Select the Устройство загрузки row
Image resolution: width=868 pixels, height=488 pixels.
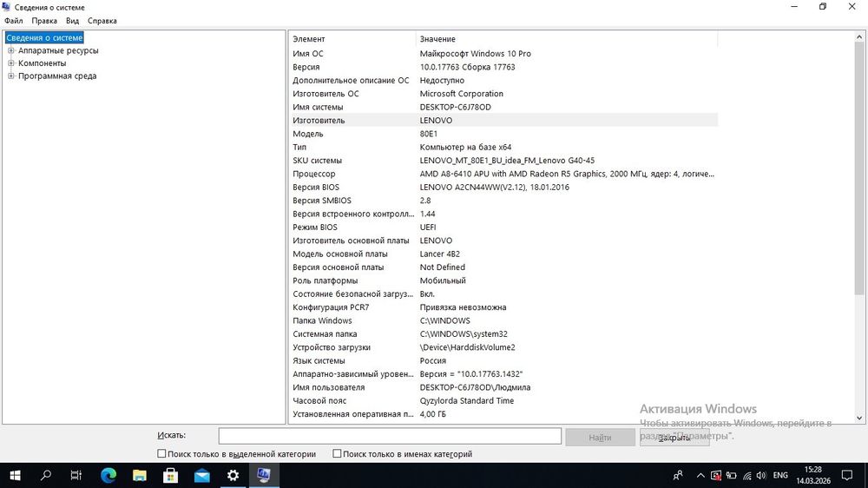503,347
